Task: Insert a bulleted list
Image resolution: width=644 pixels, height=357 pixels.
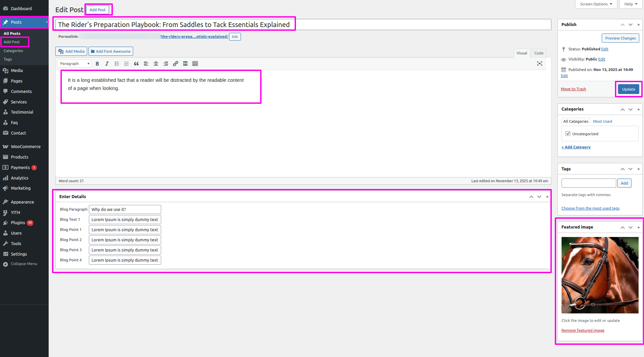Action: point(117,64)
